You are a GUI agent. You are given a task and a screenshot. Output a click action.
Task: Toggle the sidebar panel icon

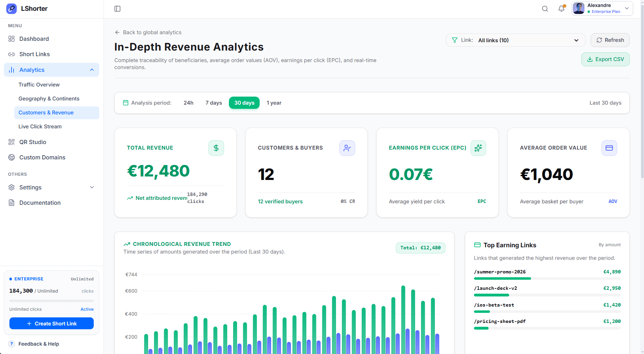(117, 9)
